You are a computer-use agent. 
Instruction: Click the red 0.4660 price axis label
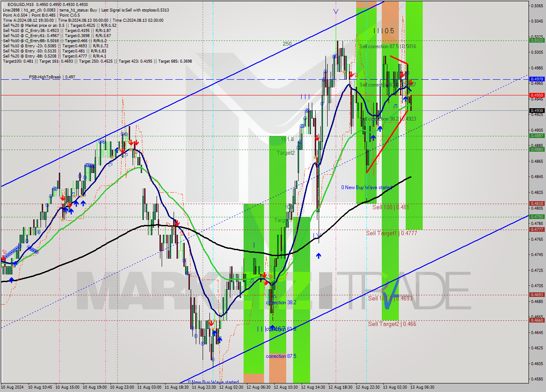click(536, 320)
